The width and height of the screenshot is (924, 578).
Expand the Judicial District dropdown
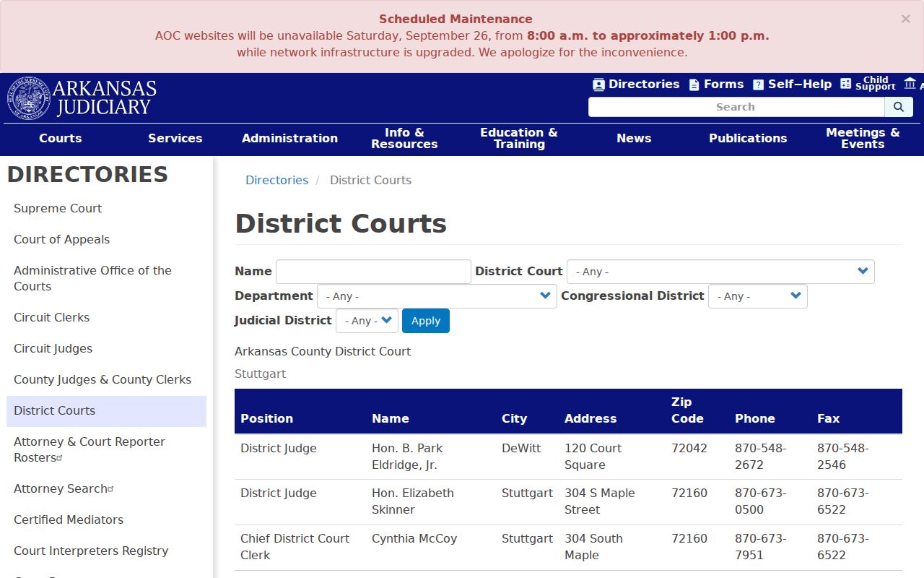(367, 321)
